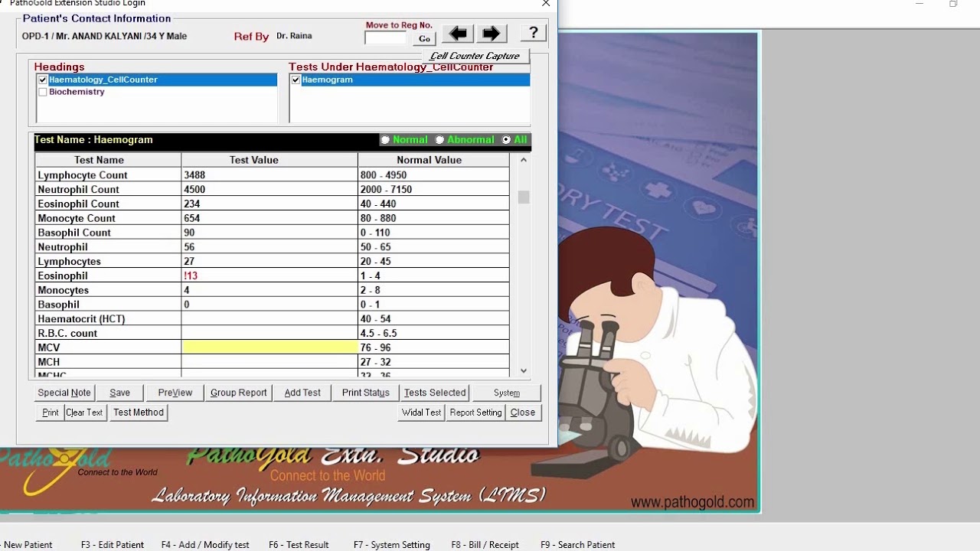Click the Normal Value column header
The height and width of the screenshot is (551, 980).
click(x=433, y=160)
